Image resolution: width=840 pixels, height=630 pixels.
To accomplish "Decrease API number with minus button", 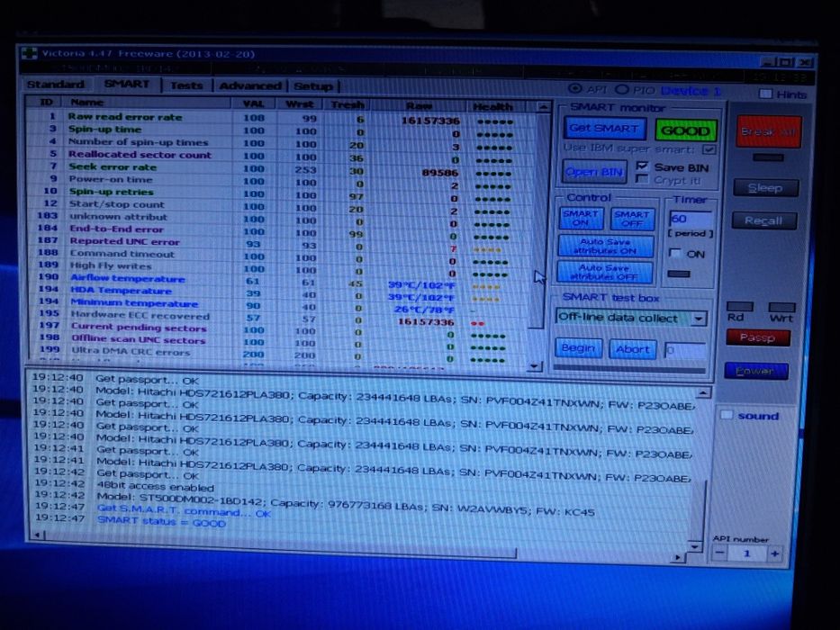I will click(x=719, y=553).
